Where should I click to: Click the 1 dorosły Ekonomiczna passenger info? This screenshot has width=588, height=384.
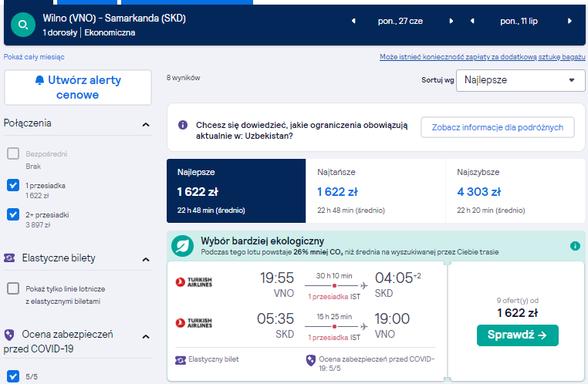[89, 32]
